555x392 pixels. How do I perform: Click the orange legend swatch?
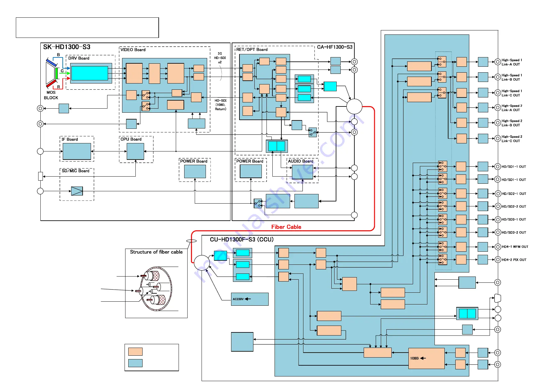[x=135, y=352]
